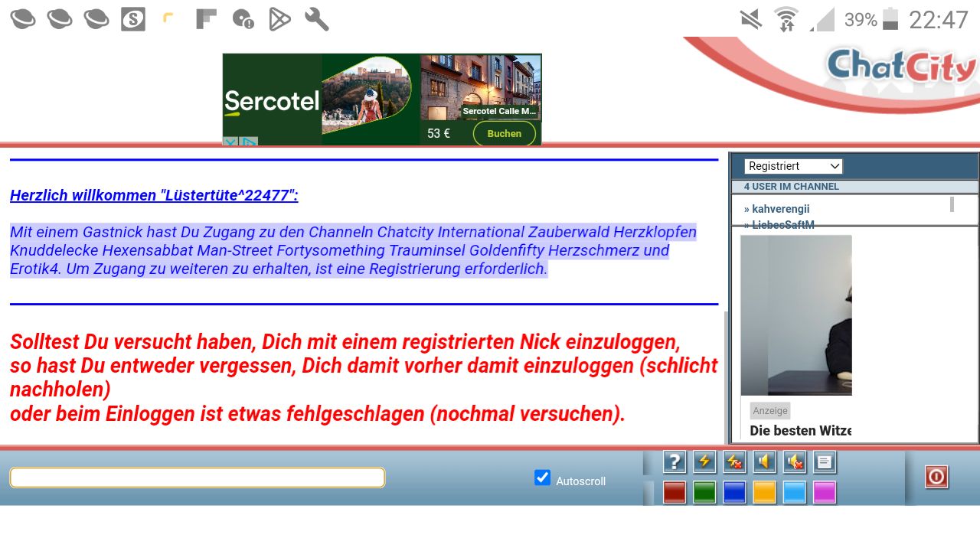Select user kahverengii in channel list
Screen dimensions: 980x551
coord(780,209)
